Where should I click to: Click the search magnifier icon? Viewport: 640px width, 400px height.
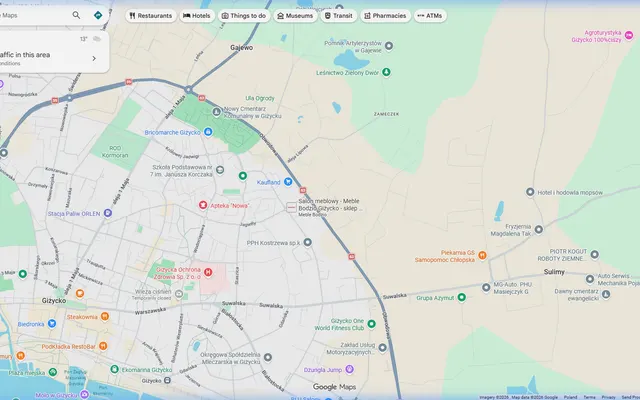pyautogui.click(x=76, y=15)
